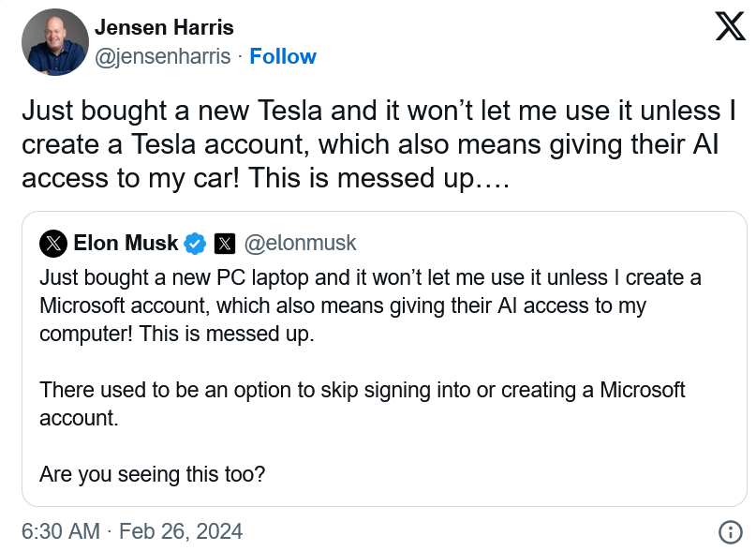Click the line ending "This is messed up…." about the car
Screen dimensions: 756x551
[264, 177]
